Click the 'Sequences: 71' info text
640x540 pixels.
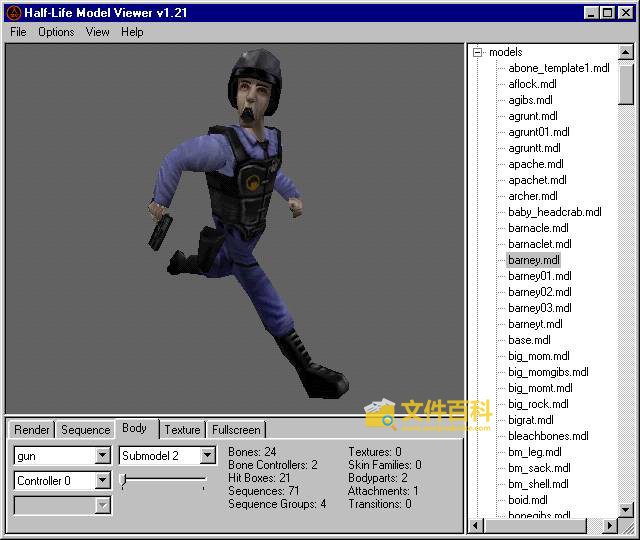264,491
